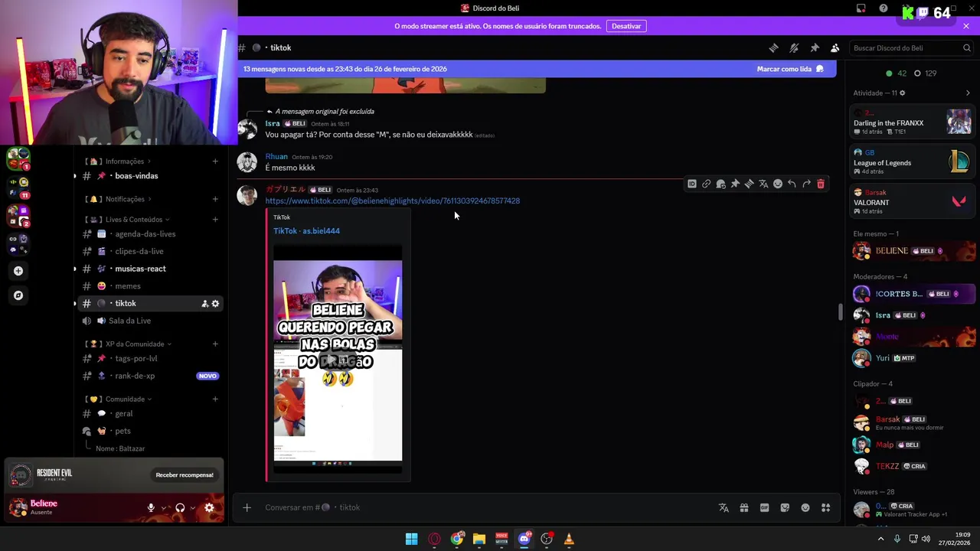Open Discover servers compass icon
This screenshot has height=551, width=980.
pyautogui.click(x=18, y=295)
